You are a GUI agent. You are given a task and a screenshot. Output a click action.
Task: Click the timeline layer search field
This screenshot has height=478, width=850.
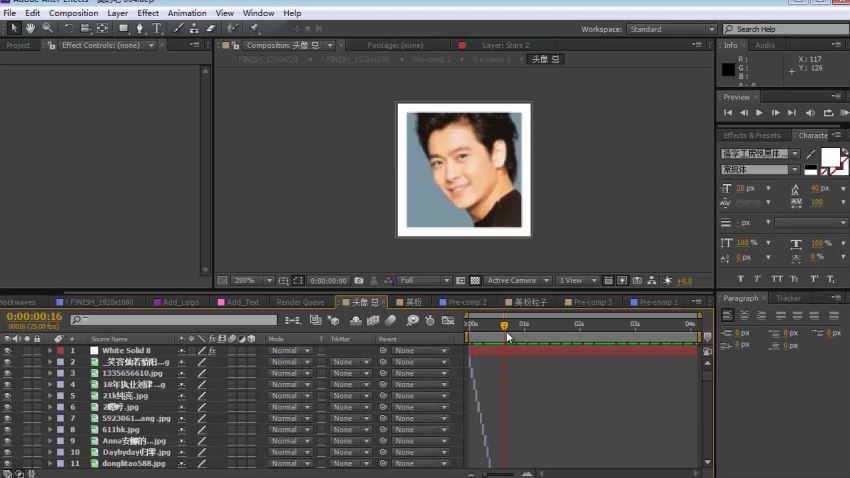pyautogui.click(x=174, y=320)
